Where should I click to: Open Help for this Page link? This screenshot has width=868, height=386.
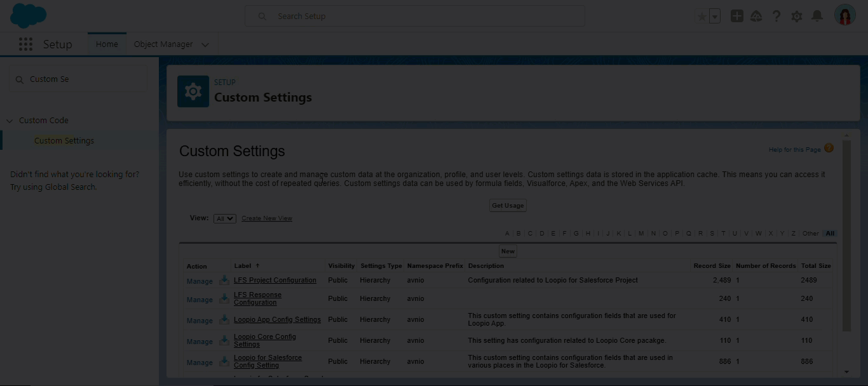pyautogui.click(x=794, y=150)
